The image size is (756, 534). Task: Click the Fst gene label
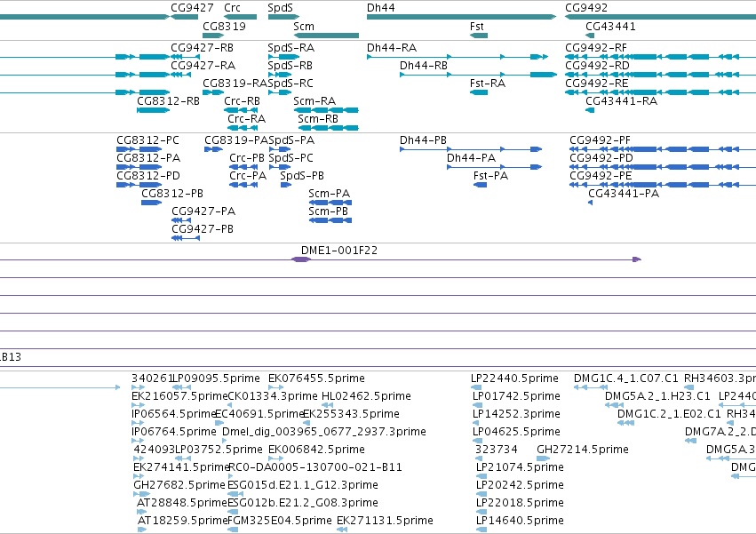477,27
